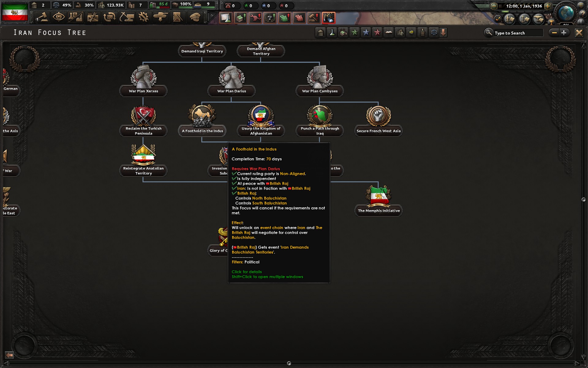Toggle the navy experience blue star filter
The width and height of the screenshot is (588, 368).
tap(365, 33)
